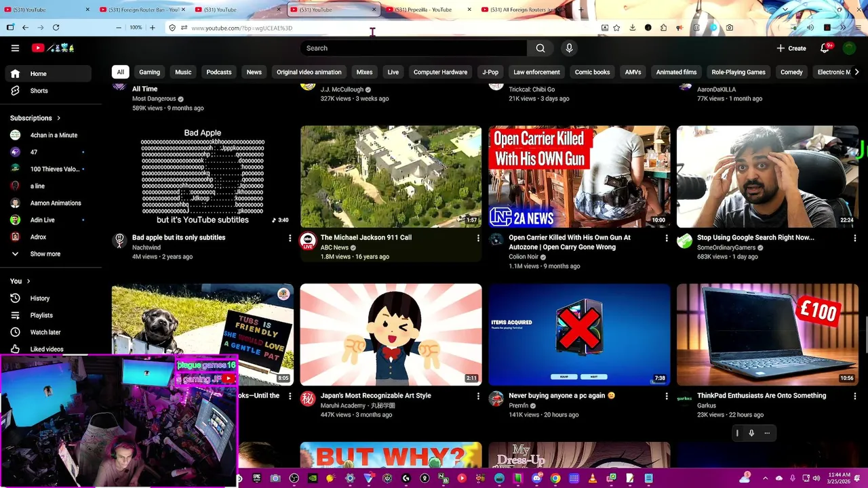Open options for ThinkPad Enthusiasts video
Image resolution: width=868 pixels, height=488 pixels.
(x=854, y=396)
